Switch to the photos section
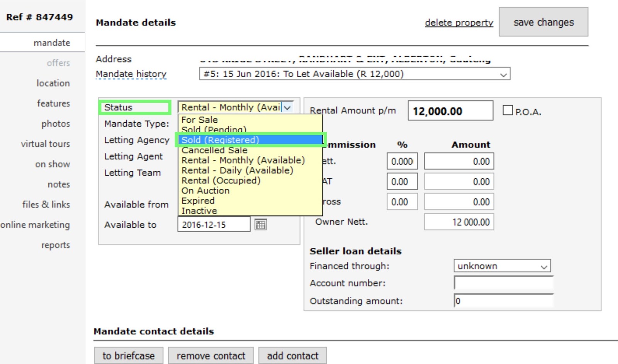This screenshot has height=364, width=618. pos(56,124)
